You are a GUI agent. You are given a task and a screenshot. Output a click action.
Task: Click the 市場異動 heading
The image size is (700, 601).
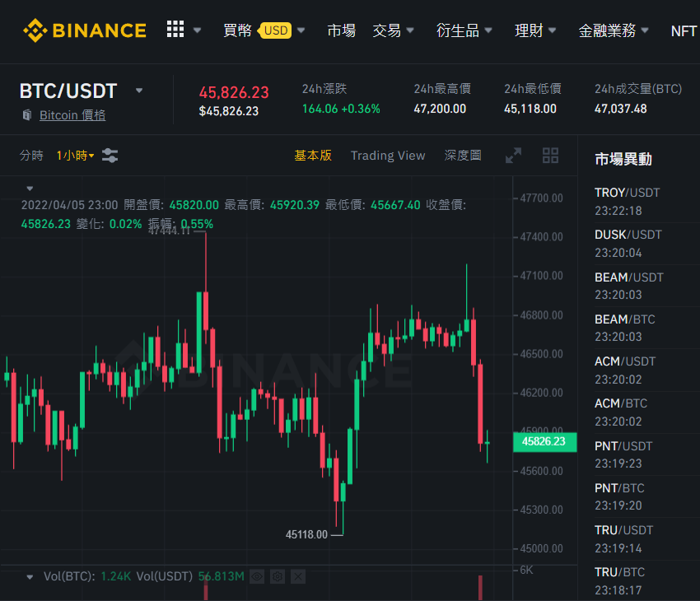coord(623,159)
